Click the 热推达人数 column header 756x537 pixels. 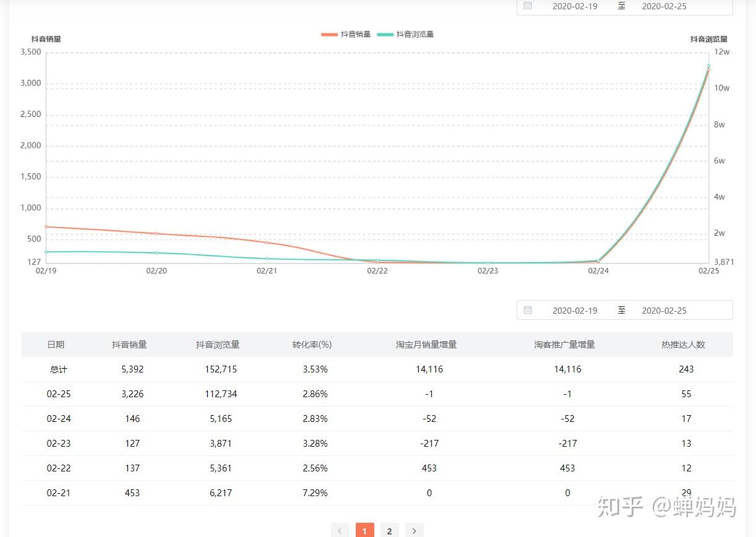[683, 345]
